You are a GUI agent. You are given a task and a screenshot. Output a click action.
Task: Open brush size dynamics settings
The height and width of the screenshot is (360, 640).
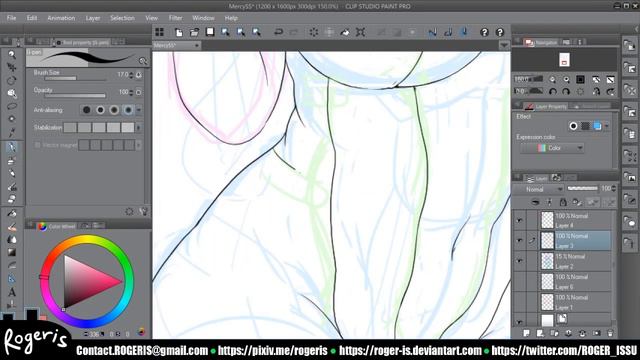tap(139, 75)
